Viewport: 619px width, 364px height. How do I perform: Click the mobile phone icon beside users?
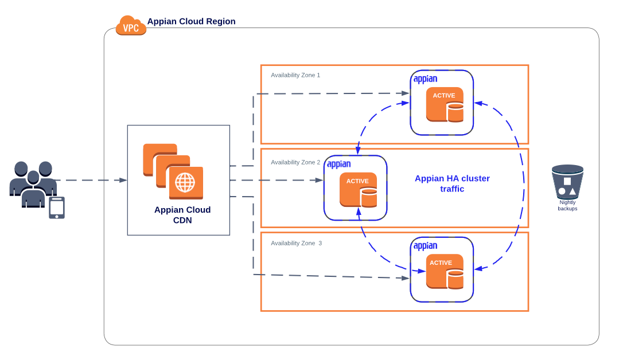coord(57,208)
